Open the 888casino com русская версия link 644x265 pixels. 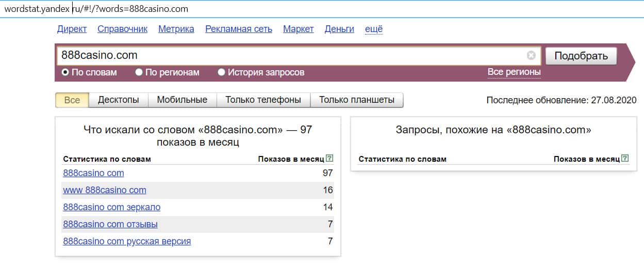tap(127, 241)
